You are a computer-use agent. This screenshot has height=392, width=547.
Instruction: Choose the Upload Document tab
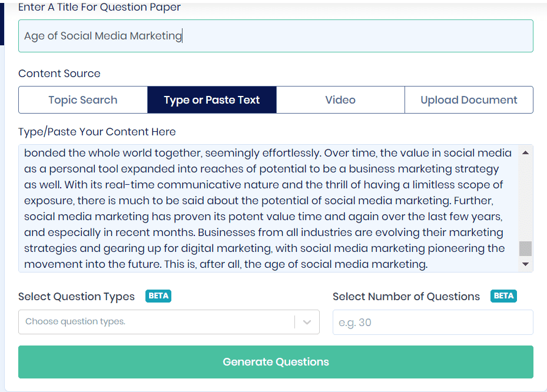coord(469,100)
